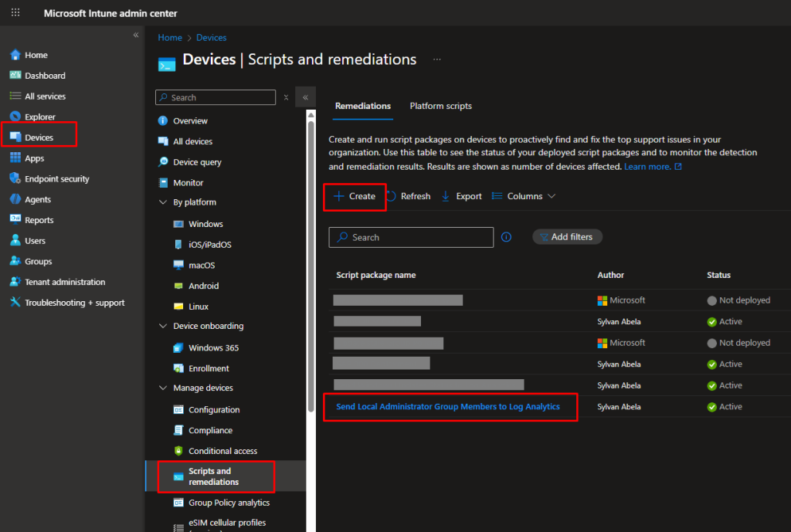Open Troubleshooting + support
The image size is (791, 532).
tap(72, 302)
